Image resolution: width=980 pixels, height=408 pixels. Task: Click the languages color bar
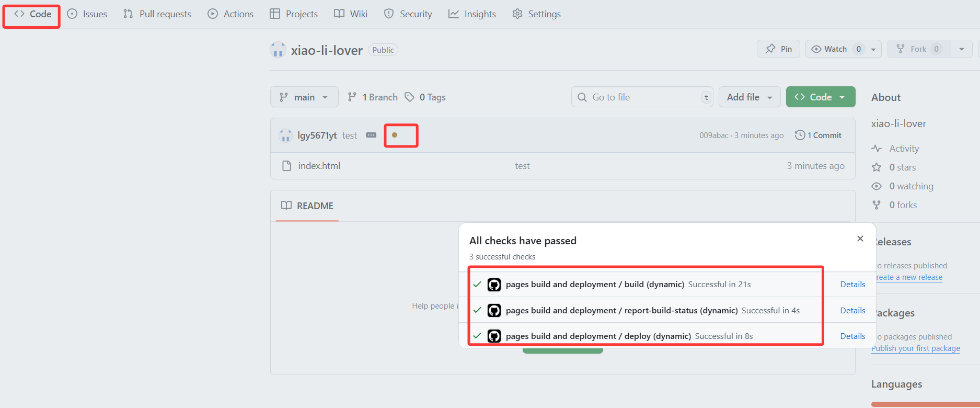926,404
